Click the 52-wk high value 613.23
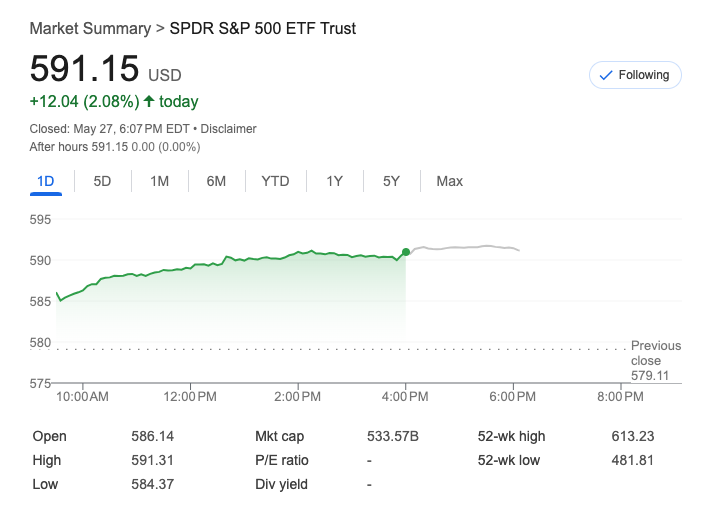Screen dimensions: 710x509 pos(632,436)
